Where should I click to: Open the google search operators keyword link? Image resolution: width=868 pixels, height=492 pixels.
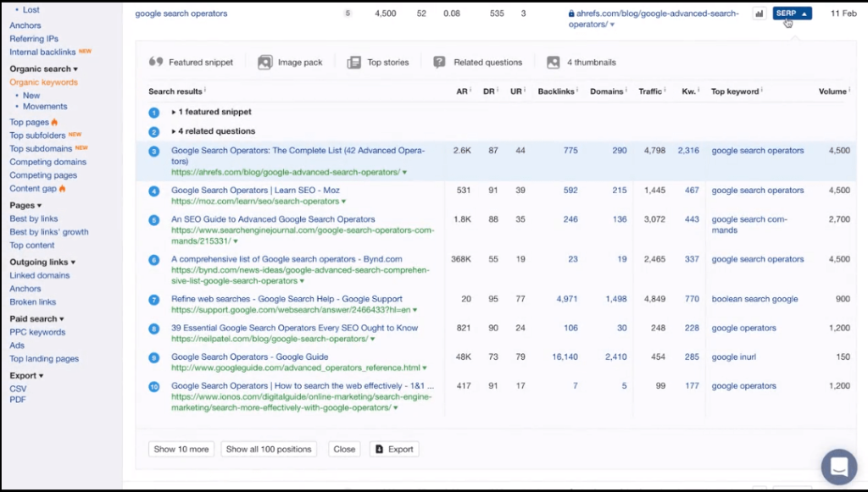(x=181, y=14)
